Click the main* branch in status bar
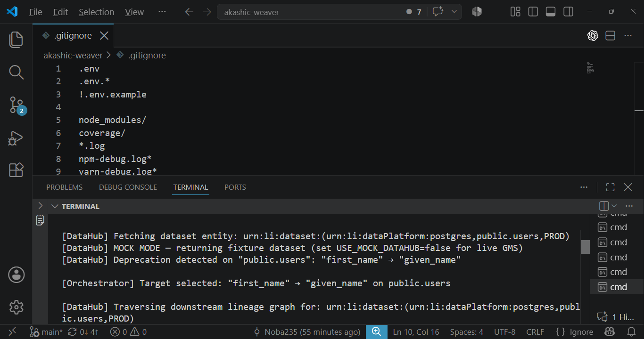 pyautogui.click(x=46, y=332)
